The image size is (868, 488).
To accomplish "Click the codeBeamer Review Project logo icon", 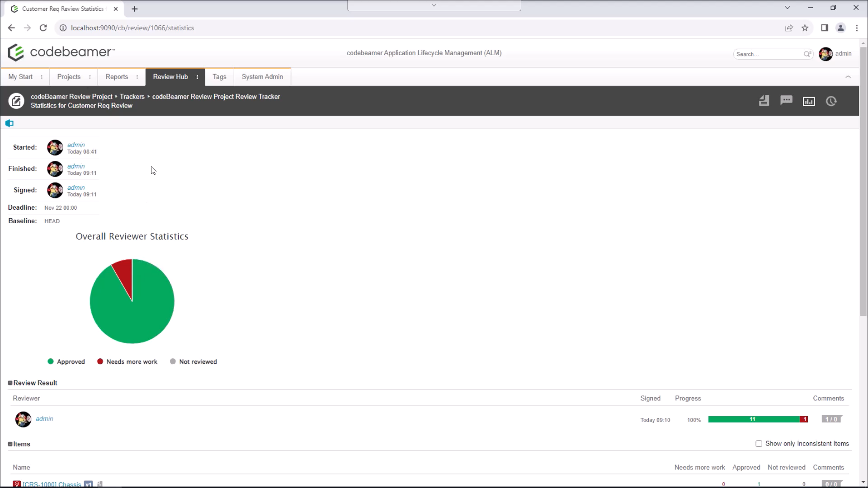I will click(x=16, y=101).
